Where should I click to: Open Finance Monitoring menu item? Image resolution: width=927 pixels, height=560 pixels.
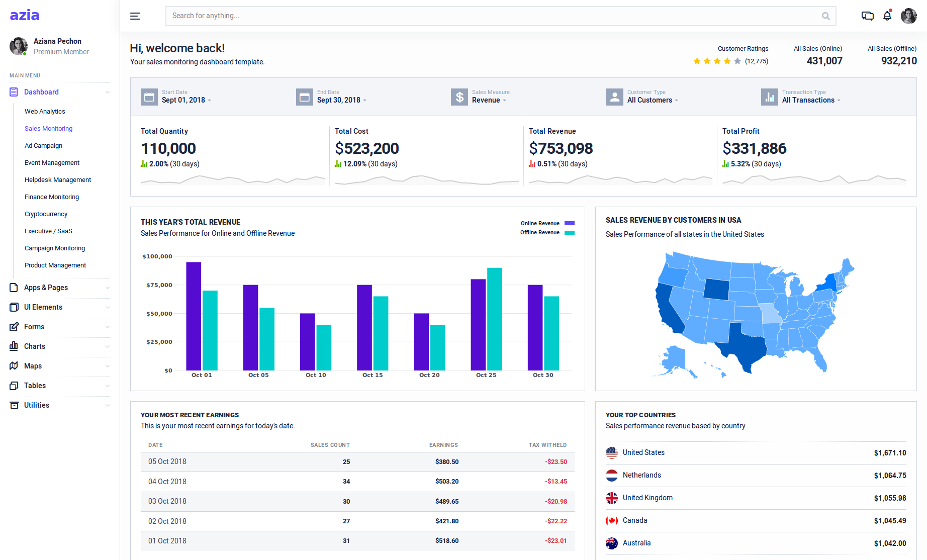click(x=52, y=197)
